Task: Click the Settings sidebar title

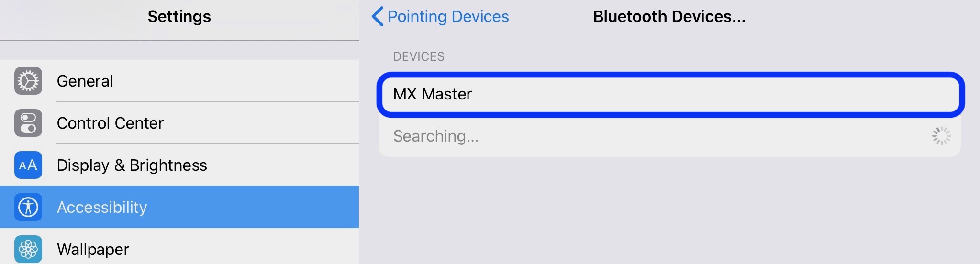Action: click(x=179, y=16)
